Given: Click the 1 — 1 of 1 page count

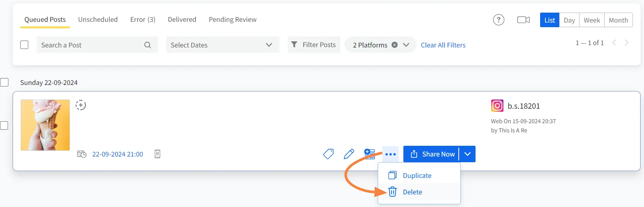Looking at the screenshot, I should 590,43.
